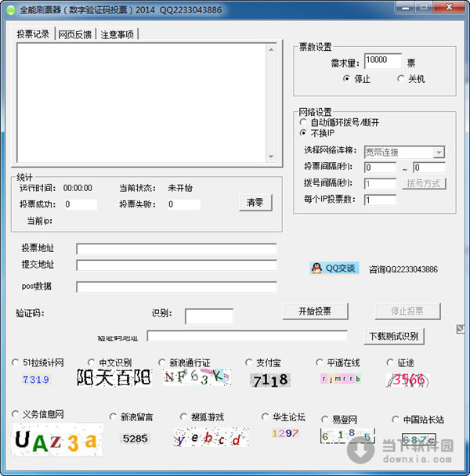470x476 pixels.
Task: Click the 清零 reset button
Action: point(255,203)
